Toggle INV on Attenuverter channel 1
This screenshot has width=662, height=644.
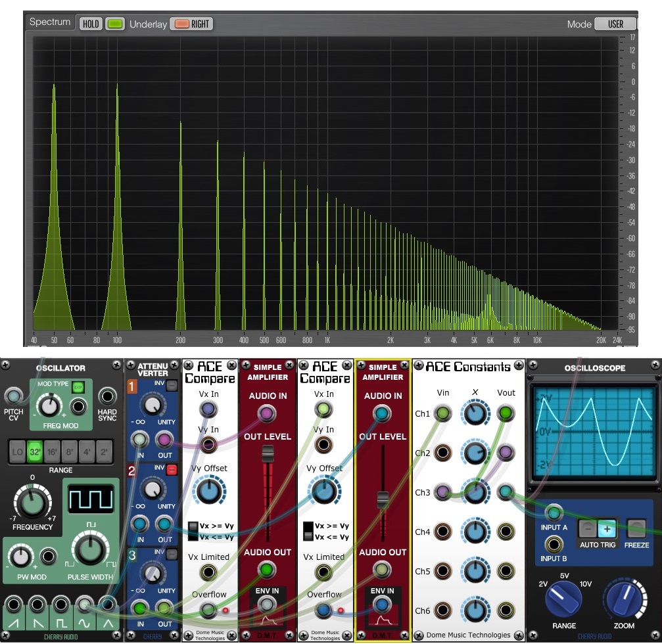172,385
